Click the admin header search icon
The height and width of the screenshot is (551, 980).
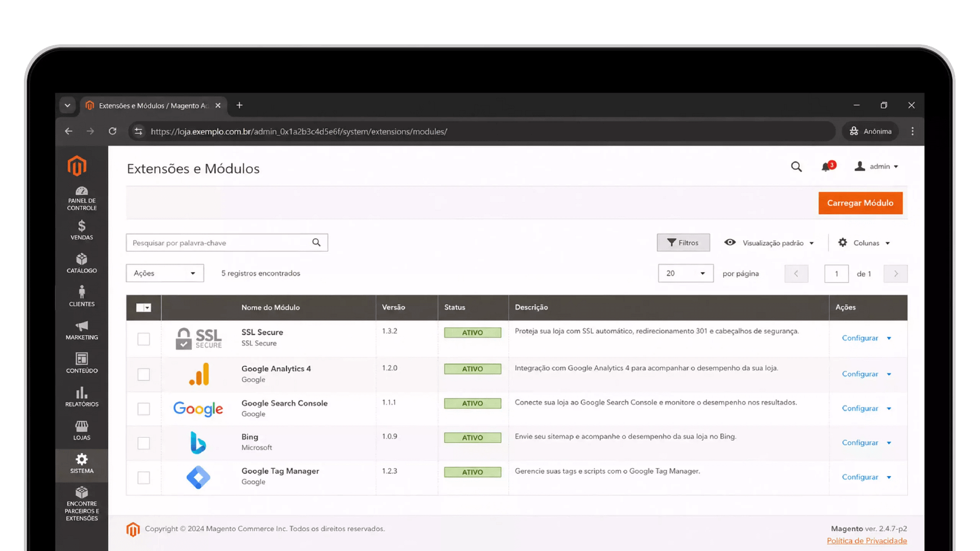pos(796,167)
